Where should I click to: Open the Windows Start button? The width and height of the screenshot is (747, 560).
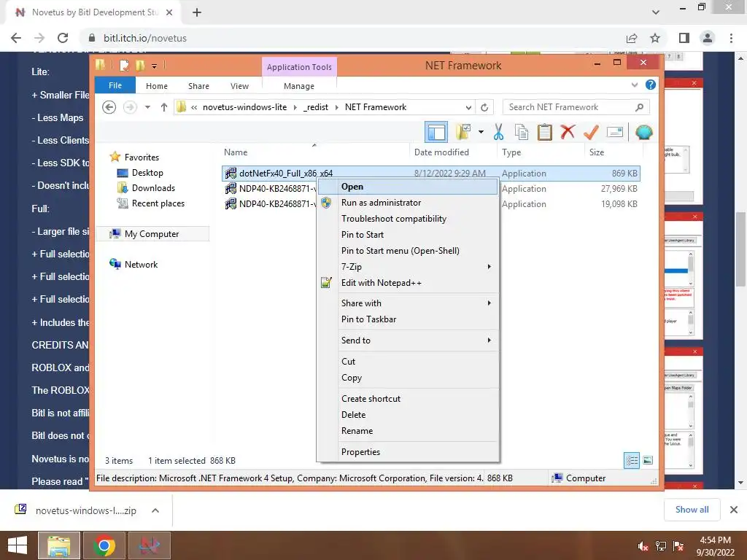coord(18,545)
